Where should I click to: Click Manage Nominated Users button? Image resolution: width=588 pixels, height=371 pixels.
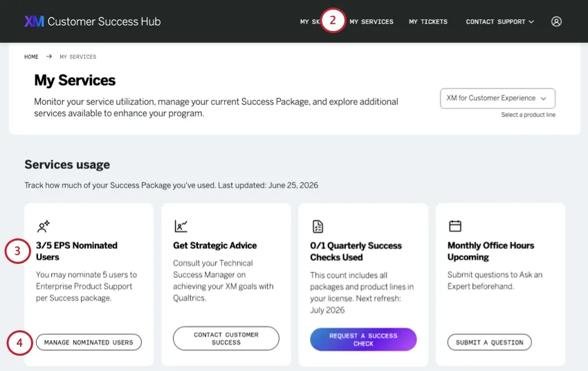coord(89,342)
